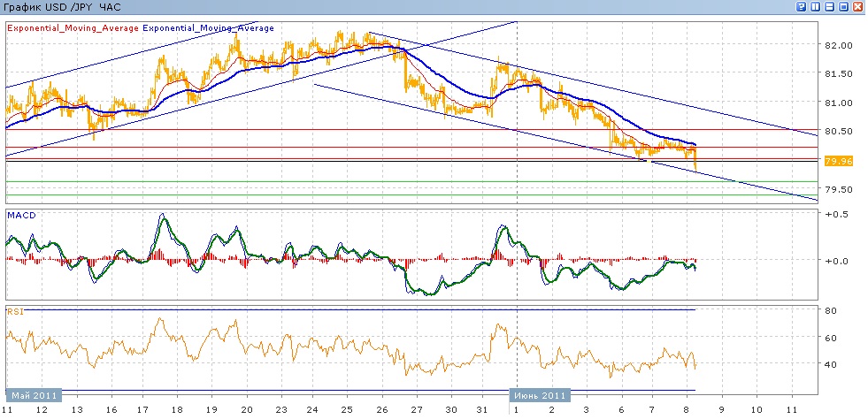Click the red Exponential_Moving_Average legend label
The image size is (868, 419).
pyautogui.click(x=73, y=28)
